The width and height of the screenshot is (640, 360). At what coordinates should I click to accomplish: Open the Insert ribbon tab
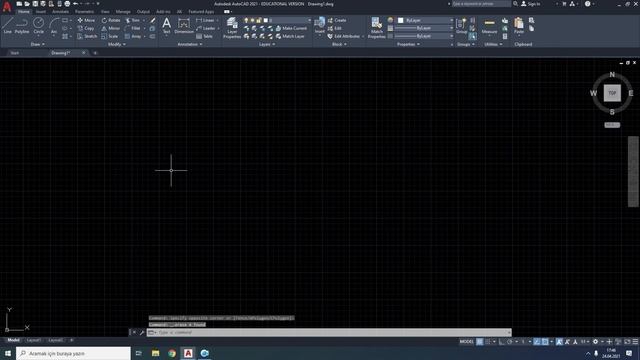[41, 11]
